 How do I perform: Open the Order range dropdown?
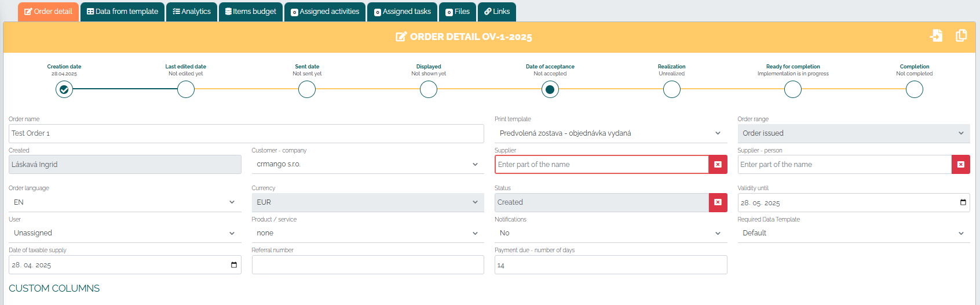[854, 133]
